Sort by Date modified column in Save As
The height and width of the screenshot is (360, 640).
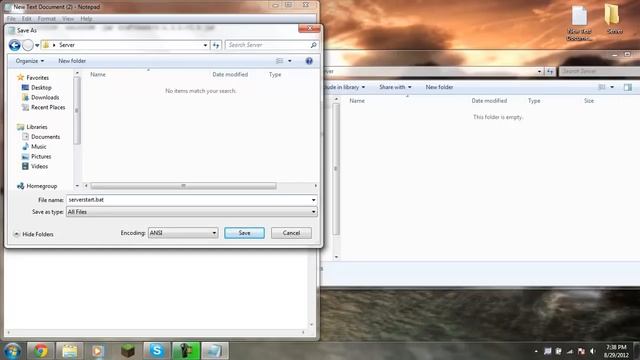pyautogui.click(x=230, y=74)
